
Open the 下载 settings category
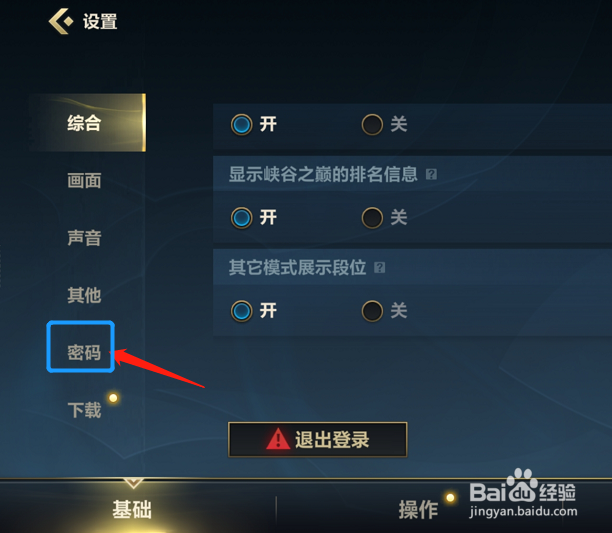pyautogui.click(x=84, y=410)
